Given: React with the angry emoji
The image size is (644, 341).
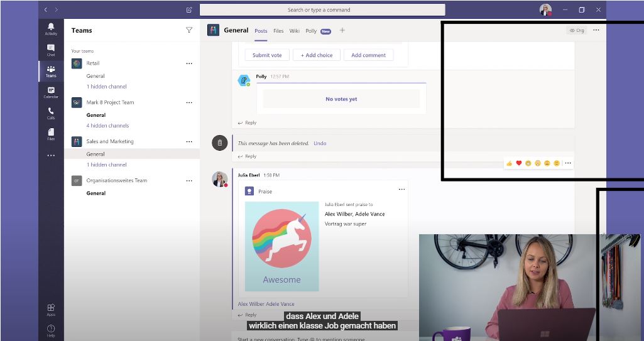Looking at the screenshot, I should (x=557, y=163).
